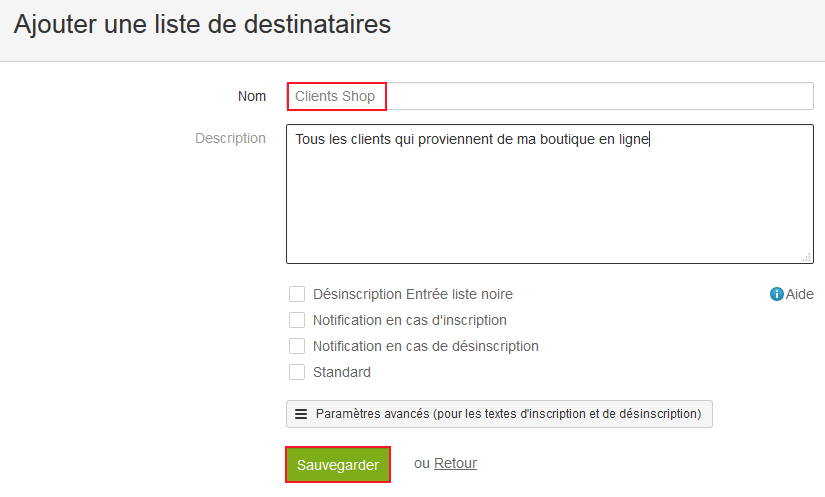
Task: Expand Paramètres avancés for inscription texts
Action: click(x=499, y=414)
